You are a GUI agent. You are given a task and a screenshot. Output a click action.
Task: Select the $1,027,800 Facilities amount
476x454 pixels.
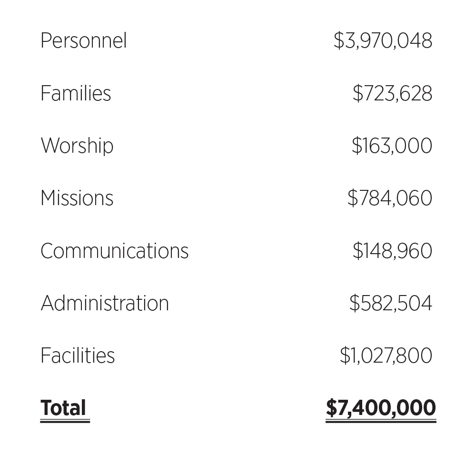coord(386,356)
